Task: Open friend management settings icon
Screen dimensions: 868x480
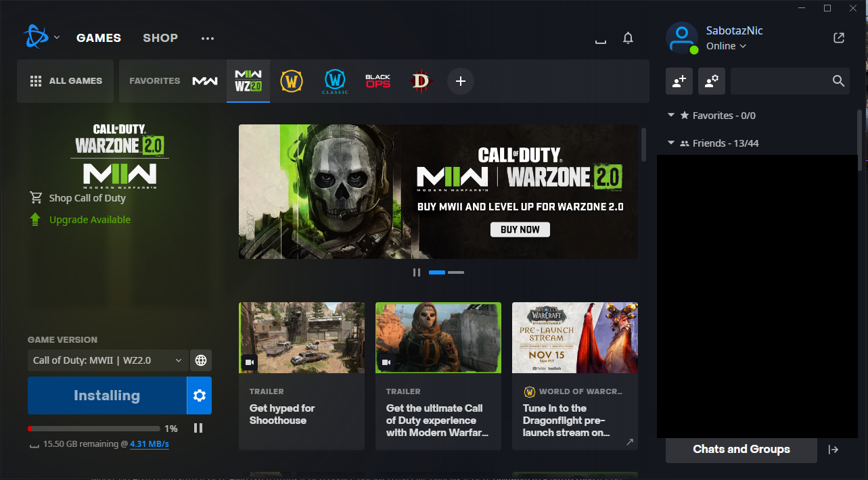Action: click(x=712, y=81)
